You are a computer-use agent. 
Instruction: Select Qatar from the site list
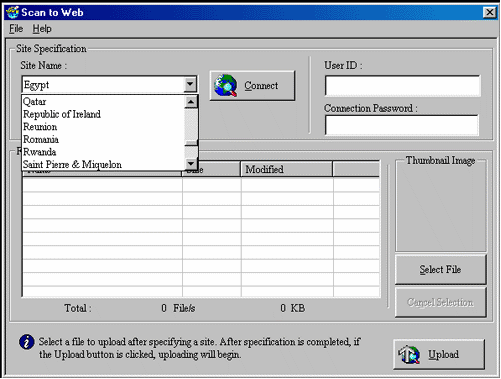103,102
